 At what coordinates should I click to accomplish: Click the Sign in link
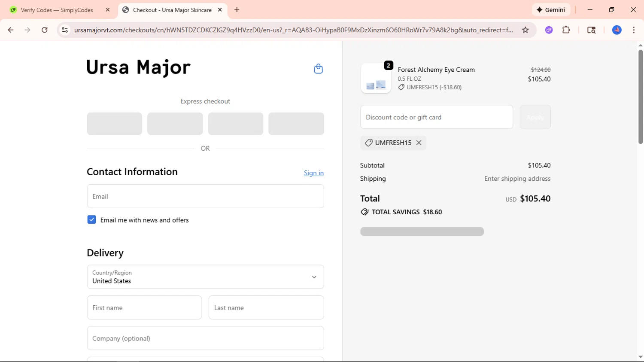click(314, 173)
